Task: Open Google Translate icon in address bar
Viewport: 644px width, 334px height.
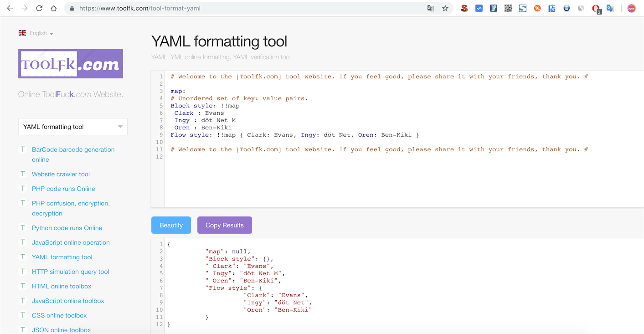Action: (x=430, y=8)
